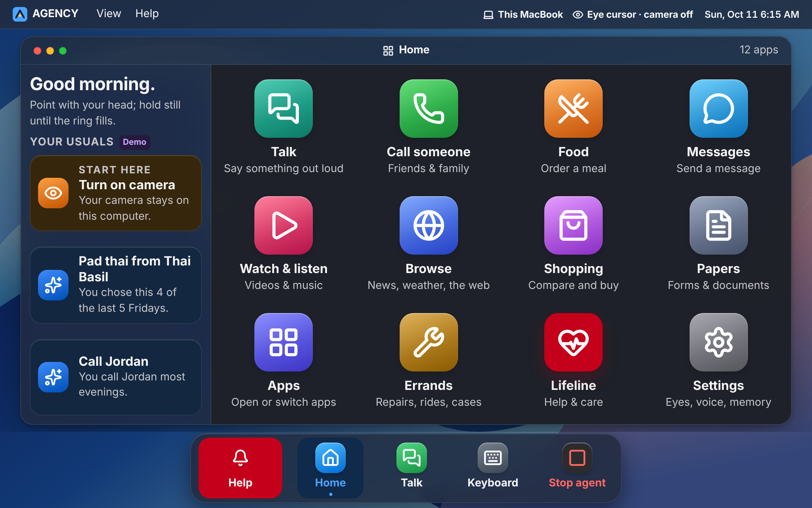Image resolution: width=812 pixels, height=508 pixels.
Task: Open Talk from the bottom dock
Action: [x=412, y=468]
